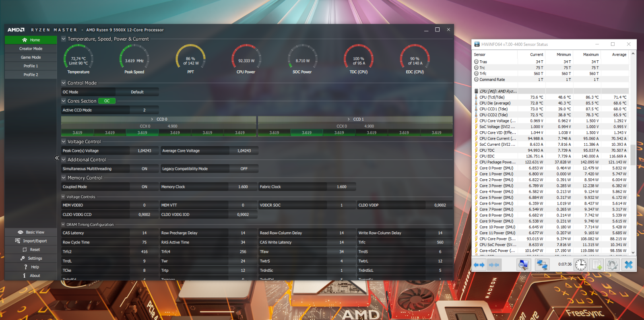Click the EDC (CPU) gauge
644x320 pixels.
click(x=415, y=59)
